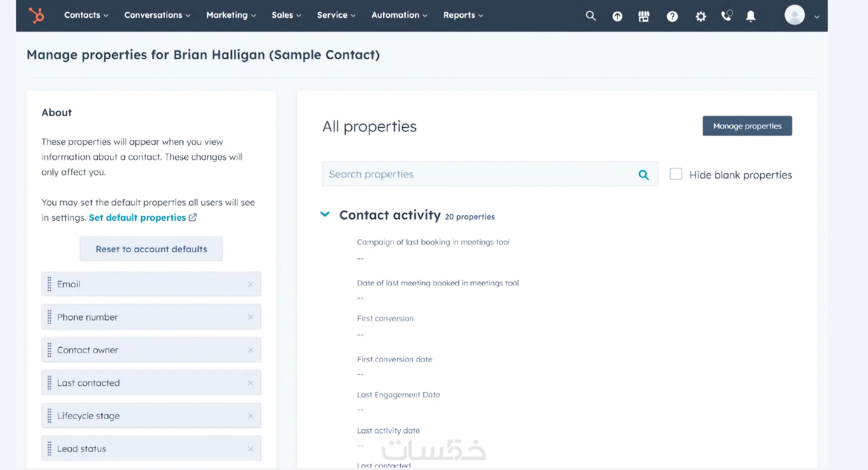
Task: Click the upgrade arrow icon
Action: pyautogui.click(x=617, y=16)
